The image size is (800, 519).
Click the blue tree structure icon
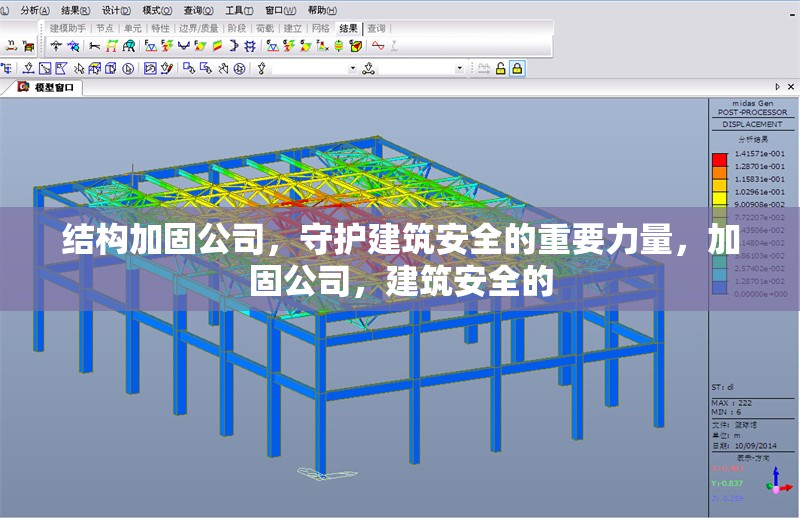pos(7,68)
